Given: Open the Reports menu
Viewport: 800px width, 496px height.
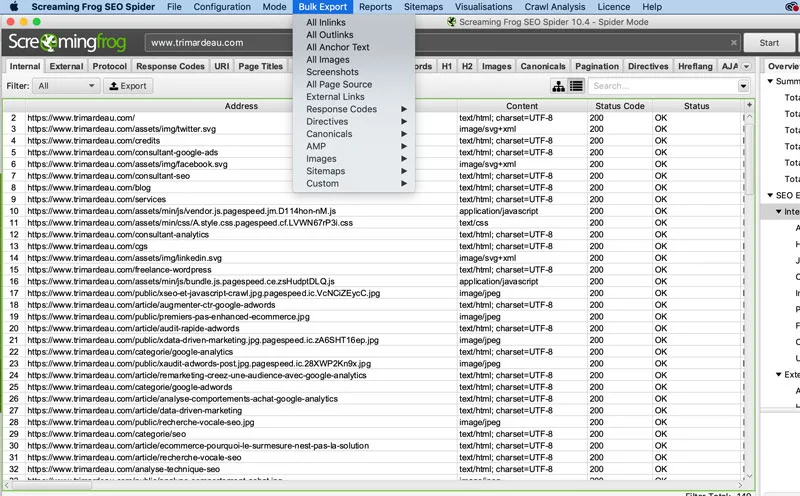Looking at the screenshot, I should coord(376,7).
